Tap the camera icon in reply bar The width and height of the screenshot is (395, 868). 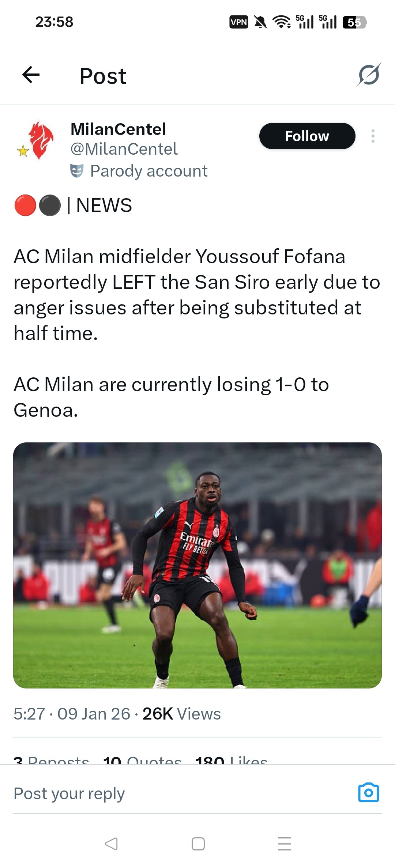[x=368, y=793]
